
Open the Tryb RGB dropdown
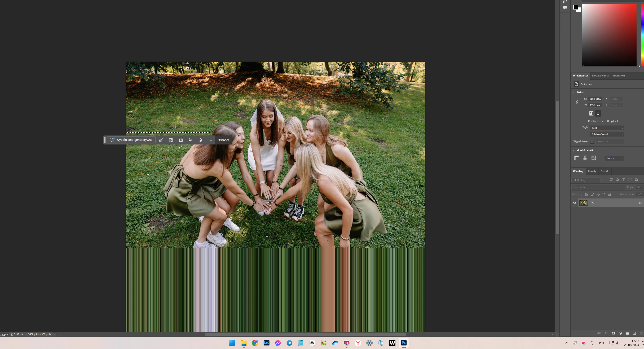(x=607, y=128)
